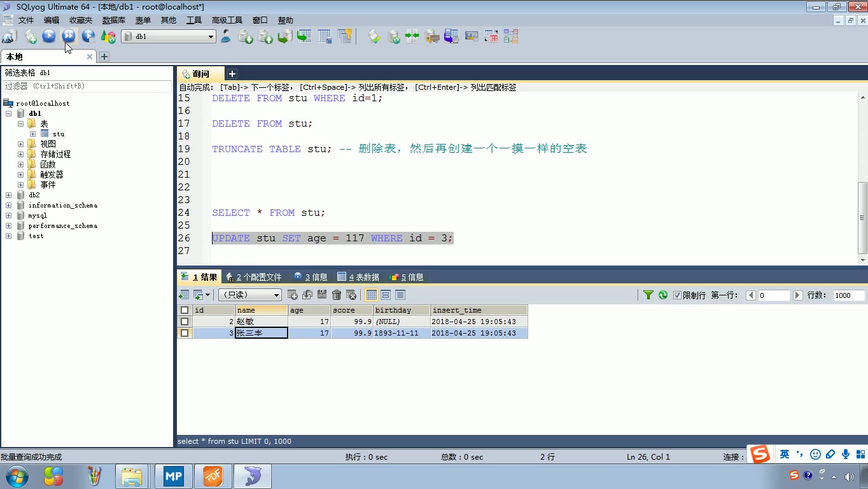Screen dimensions: 868x489
Task: Check the row checkbox for 张三丰
Action: [x=185, y=332]
